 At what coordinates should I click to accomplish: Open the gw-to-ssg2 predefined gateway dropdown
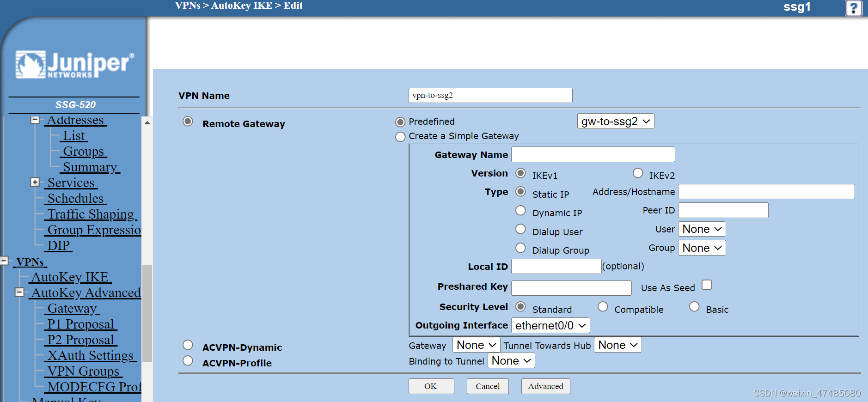tap(616, 122)
